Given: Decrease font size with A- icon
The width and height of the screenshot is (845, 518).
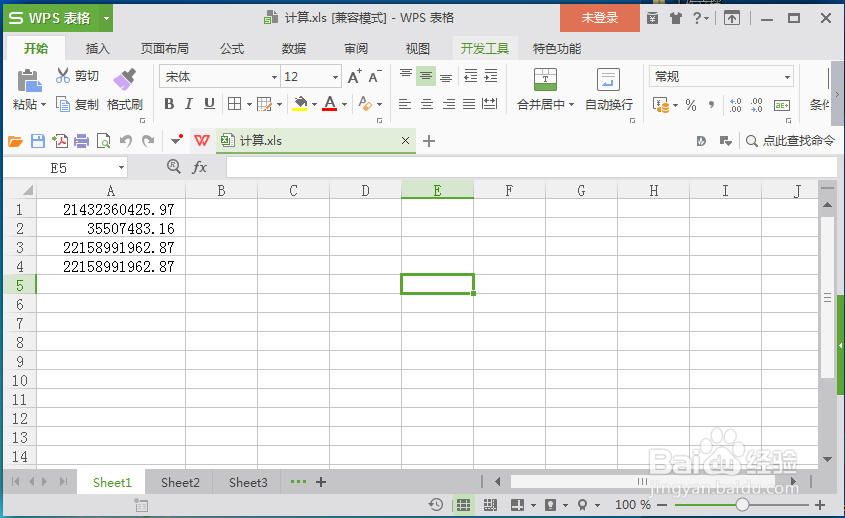Looking at the screenshot, I should pyautogui.click(x=375, y=77).
